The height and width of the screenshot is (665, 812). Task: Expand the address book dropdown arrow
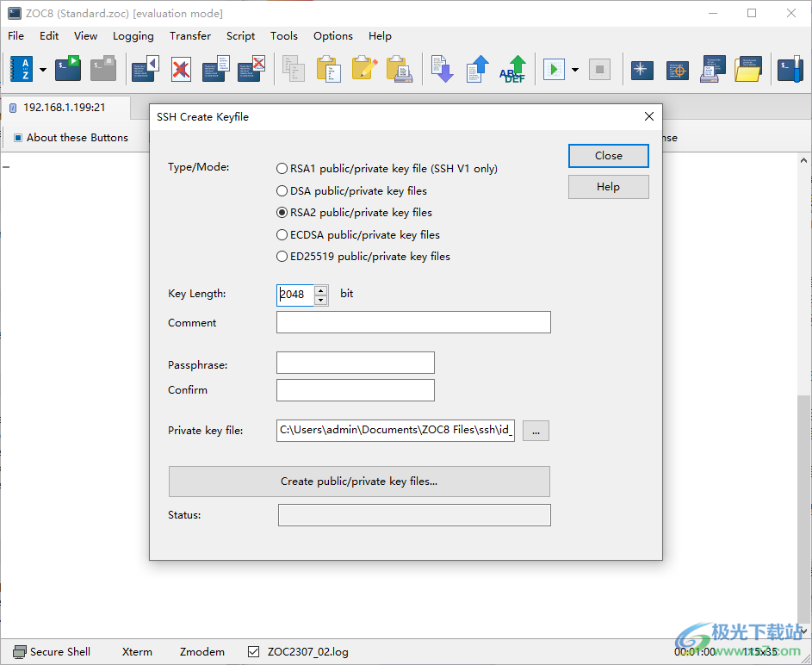43,70
